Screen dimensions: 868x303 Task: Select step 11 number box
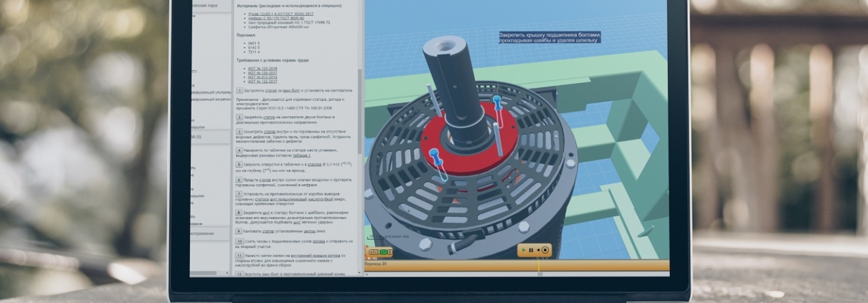pyautogui.click(x=240, y=254)
